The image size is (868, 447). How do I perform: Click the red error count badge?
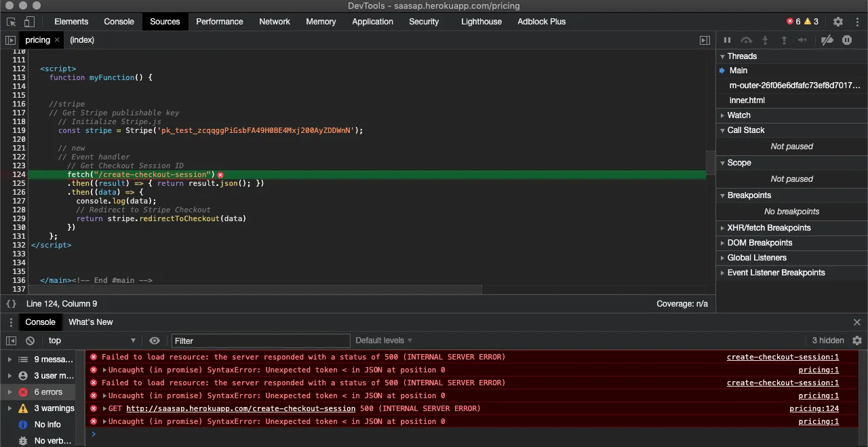[793, 22]
